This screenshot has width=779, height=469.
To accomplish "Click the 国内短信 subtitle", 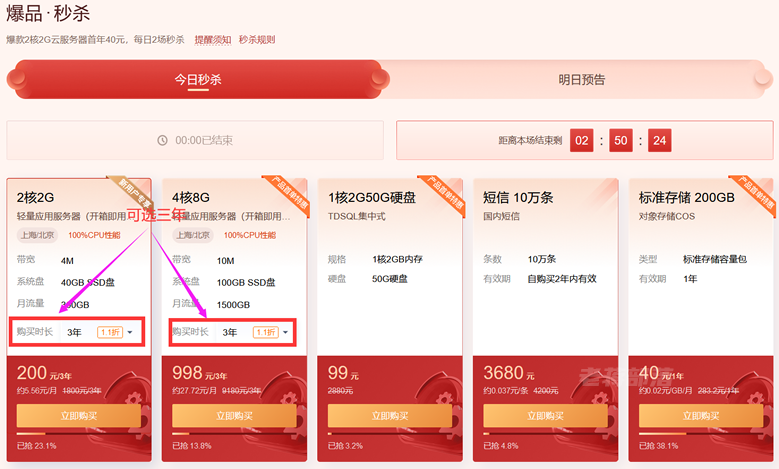I will (x=501, y=217).
